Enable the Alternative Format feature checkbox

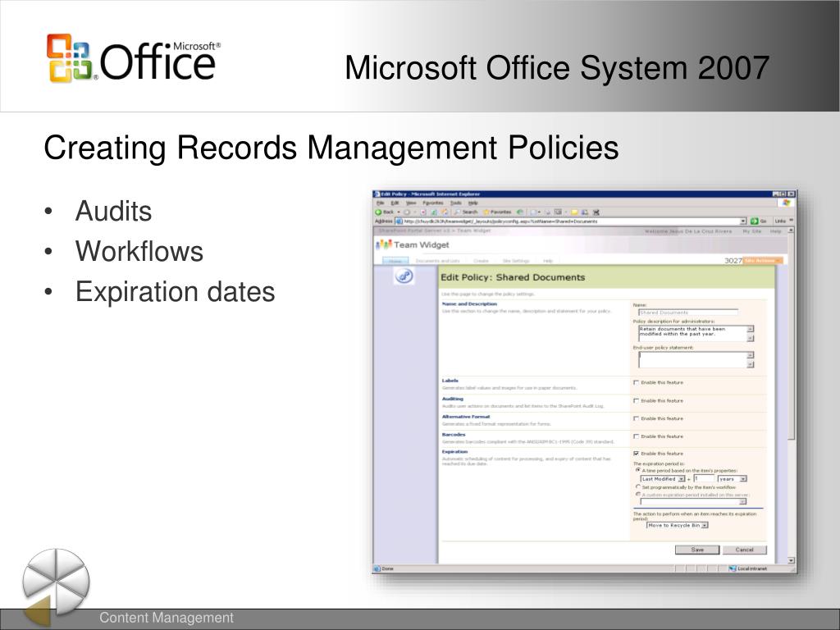[x=636, y=418]
